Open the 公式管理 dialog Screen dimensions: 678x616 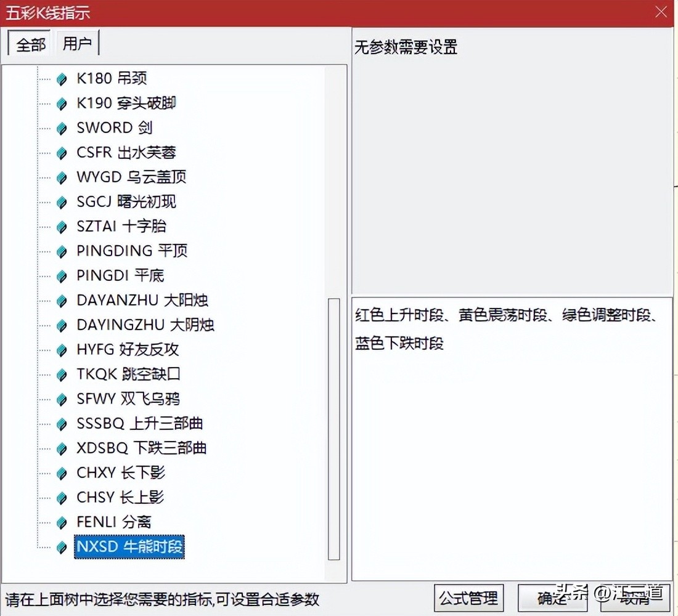point(468,598)
